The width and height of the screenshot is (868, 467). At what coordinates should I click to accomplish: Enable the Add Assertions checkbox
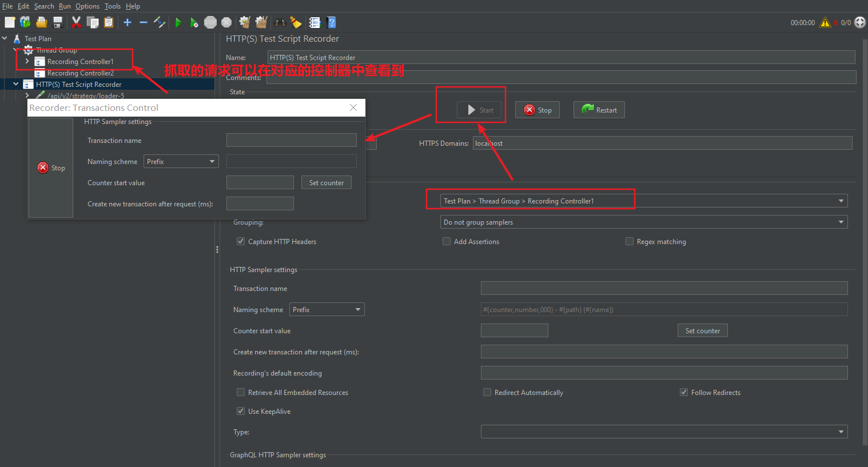447,241
